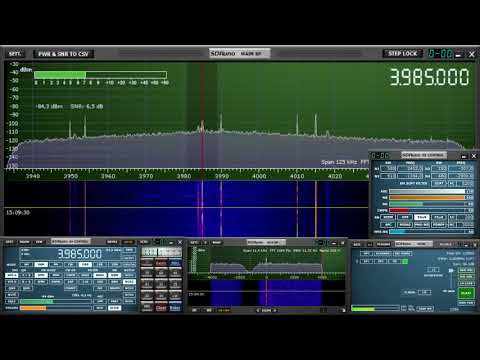480x360 pixels.
Task: Select the VFO A button
Action: coord(12,275)
